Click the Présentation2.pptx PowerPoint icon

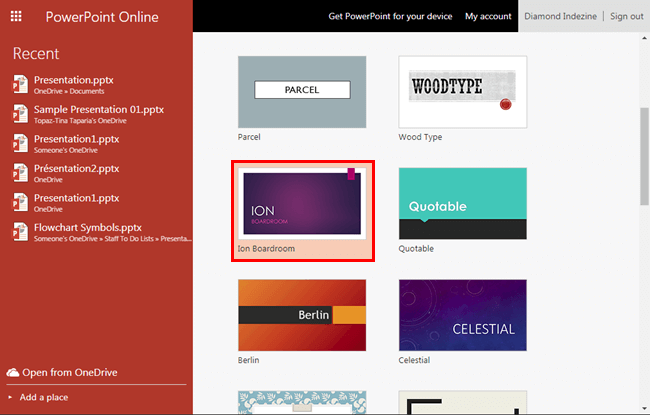pos(19,173)
